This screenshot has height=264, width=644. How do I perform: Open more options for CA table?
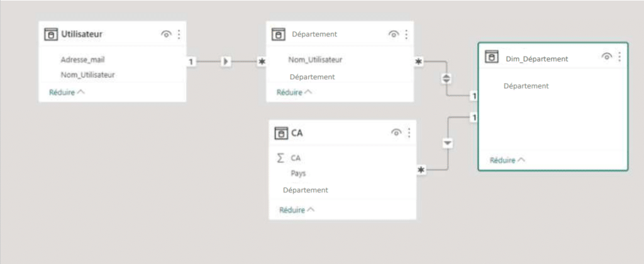coord(409,133)
